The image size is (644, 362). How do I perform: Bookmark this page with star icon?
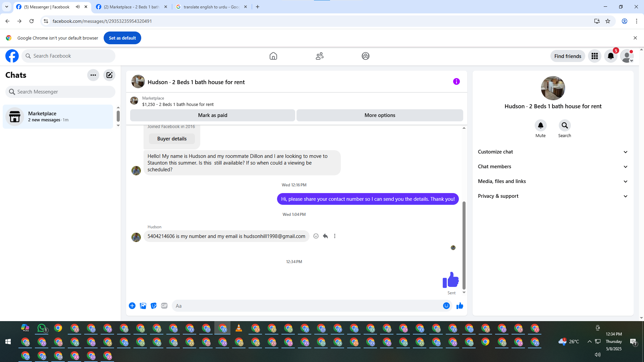pos(608,21)
